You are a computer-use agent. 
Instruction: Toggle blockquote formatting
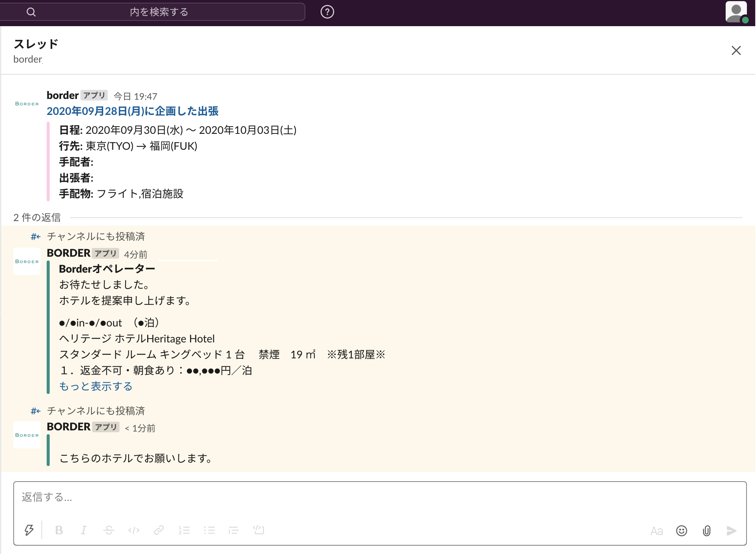234,530
